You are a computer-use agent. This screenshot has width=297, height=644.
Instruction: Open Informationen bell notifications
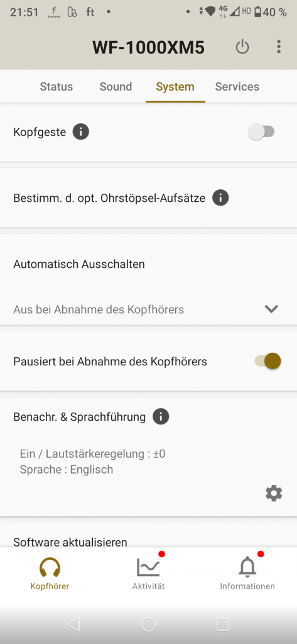(247, 573)
